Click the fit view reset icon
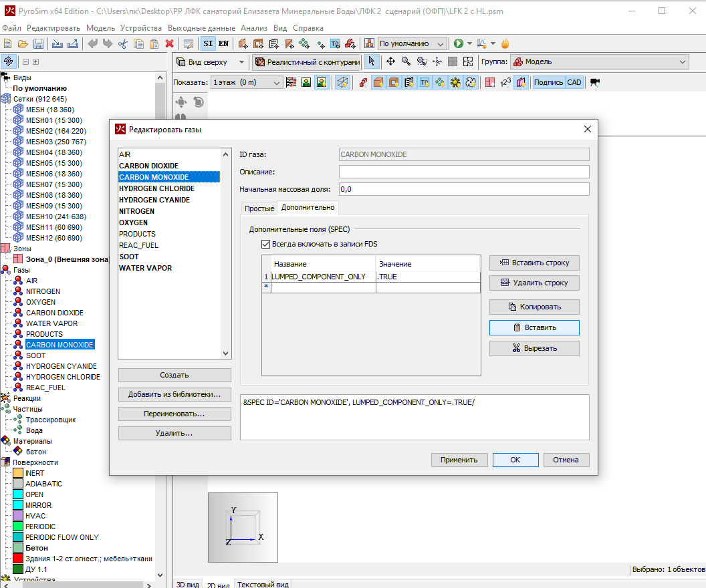Screen dimensions: 706x588 point(468,61)
